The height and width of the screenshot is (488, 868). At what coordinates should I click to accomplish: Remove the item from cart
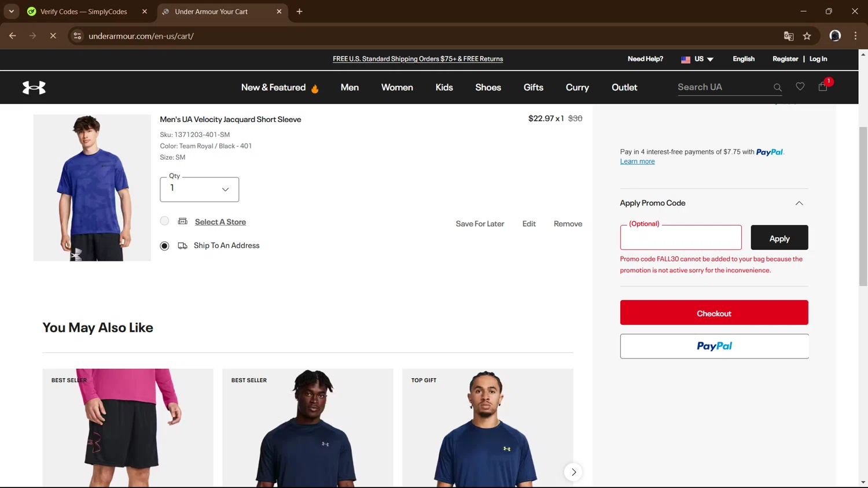(x=568, y=224)
